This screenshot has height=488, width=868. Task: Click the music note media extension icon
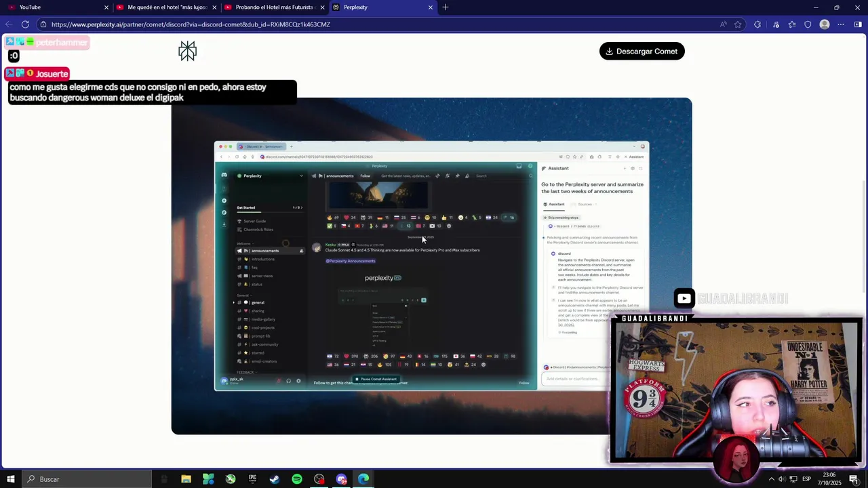point(776,24)
